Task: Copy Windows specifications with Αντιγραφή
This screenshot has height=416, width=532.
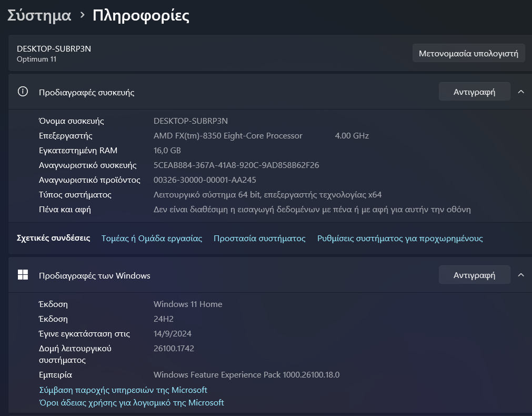Action: (474, 275)
